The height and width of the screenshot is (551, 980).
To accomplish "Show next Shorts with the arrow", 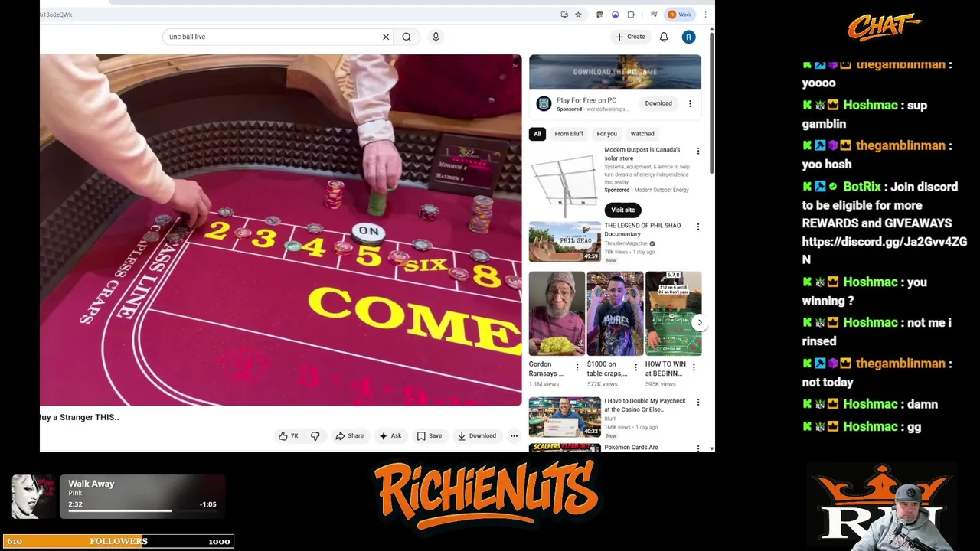I will pyautogui.click(x=699, y=323).
